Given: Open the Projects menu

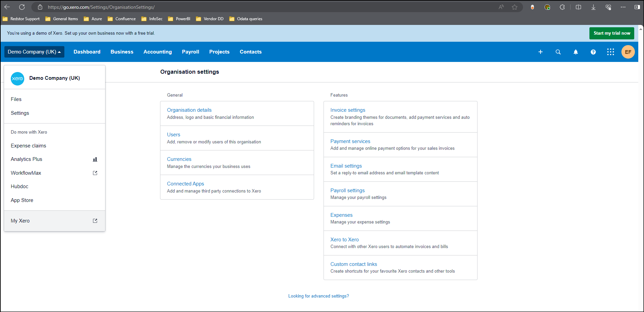Looking at the screenshot, I should coord(219,52).
